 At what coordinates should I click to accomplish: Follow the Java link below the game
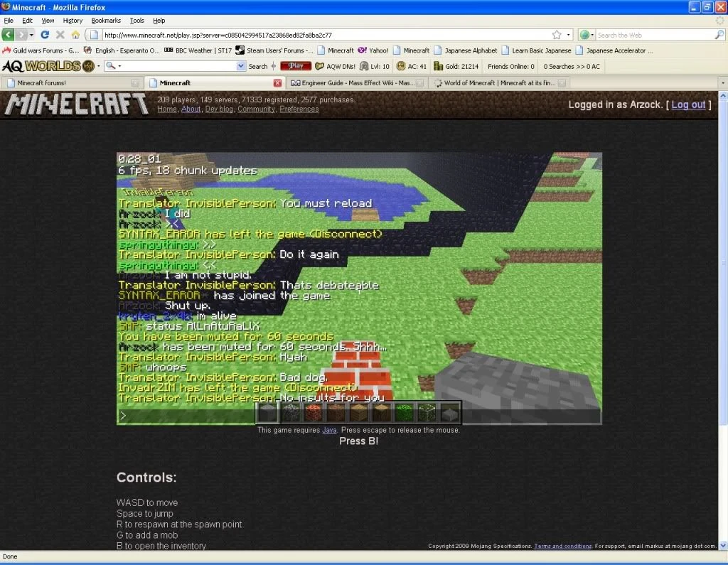point(329,431)
